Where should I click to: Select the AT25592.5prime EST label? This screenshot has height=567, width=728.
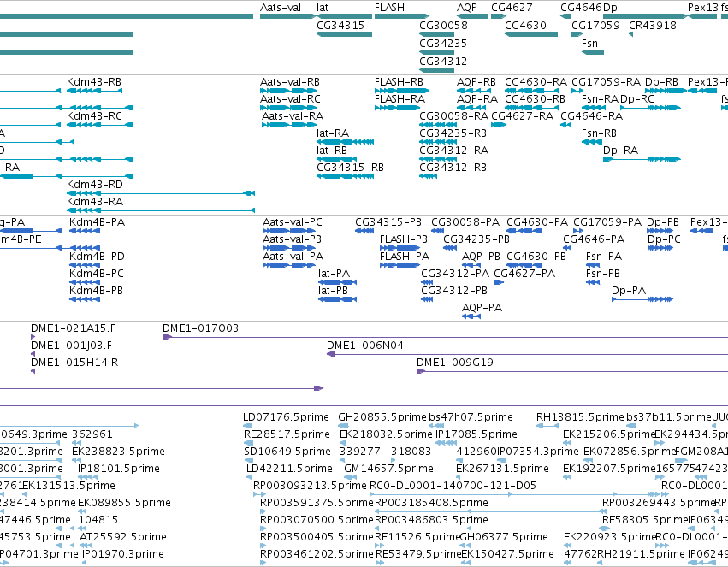pyautogui.click(x=123, y=537)
